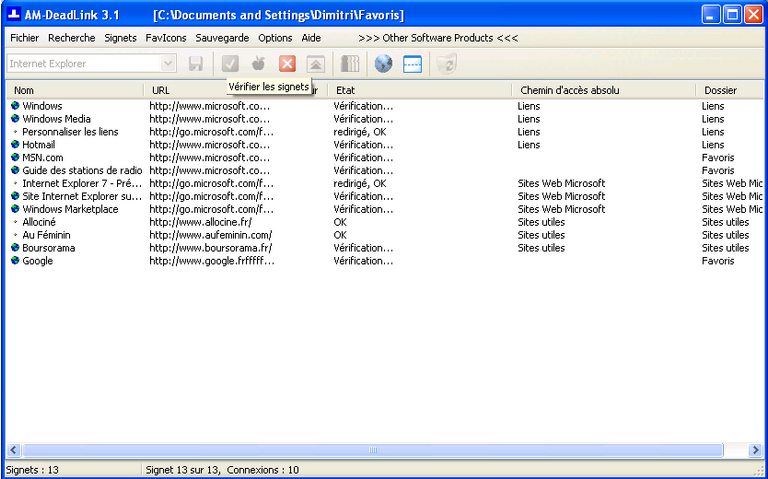This screenshot has width=768, height=479.
Task: Open the Sauvegarde menu
Action: [222, 38]
